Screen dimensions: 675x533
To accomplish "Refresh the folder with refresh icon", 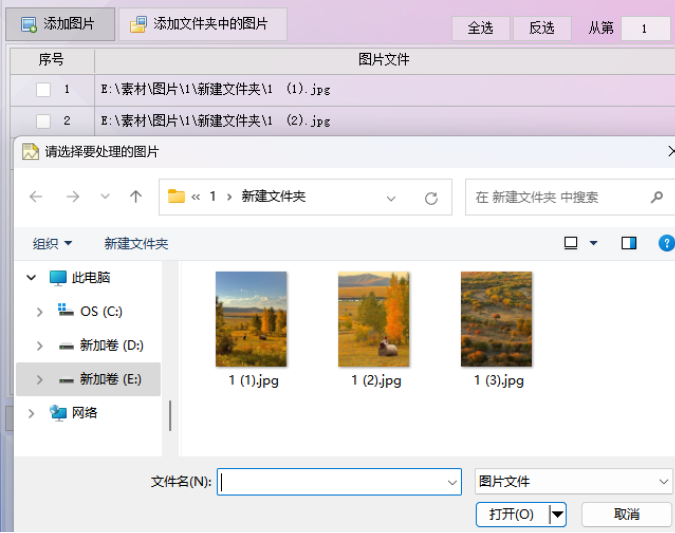I will click(x=431, y=198).
